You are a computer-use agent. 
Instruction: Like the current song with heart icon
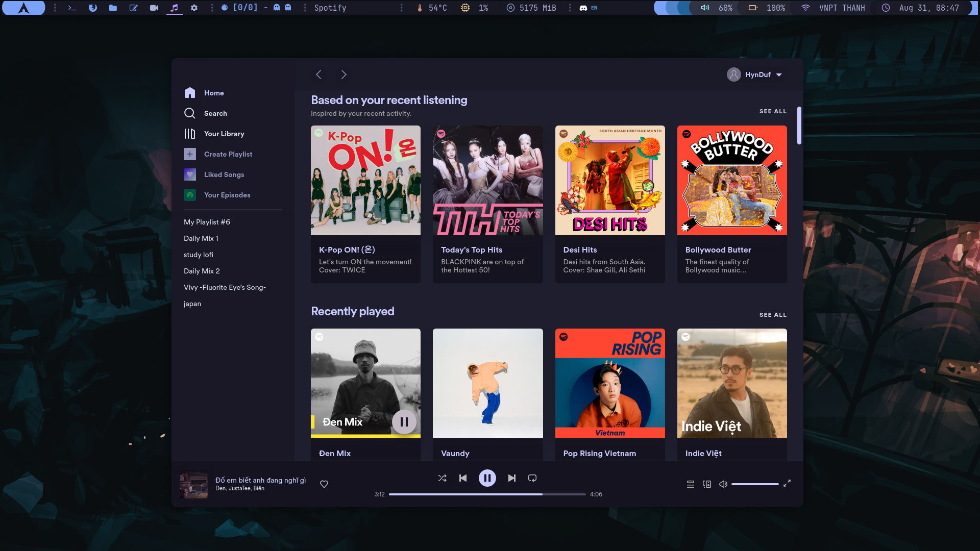pyautogui.click(x=324, y=484)
